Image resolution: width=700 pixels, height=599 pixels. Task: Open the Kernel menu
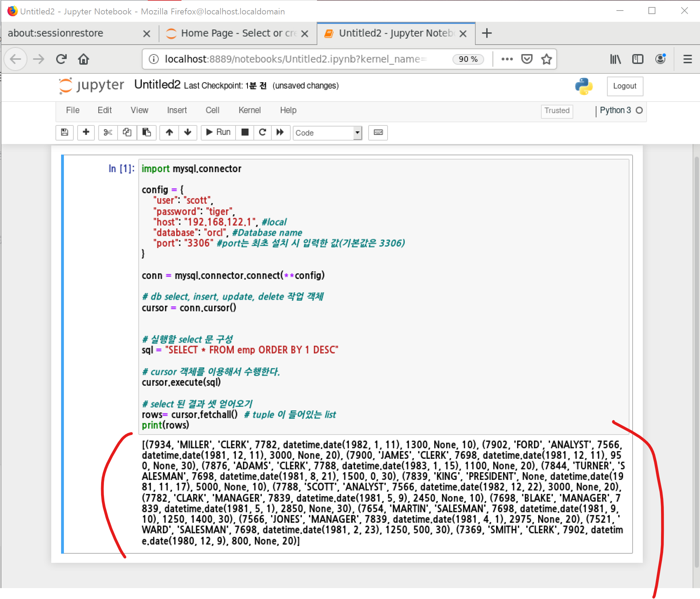pyautogui.click(x=249, y=110)
